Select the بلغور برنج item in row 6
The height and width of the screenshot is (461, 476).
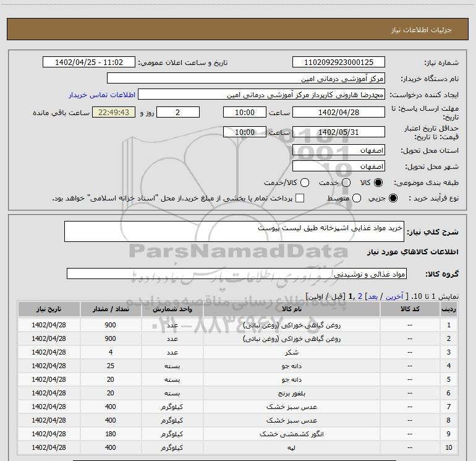pyautogui.click(x=292, y=393)
